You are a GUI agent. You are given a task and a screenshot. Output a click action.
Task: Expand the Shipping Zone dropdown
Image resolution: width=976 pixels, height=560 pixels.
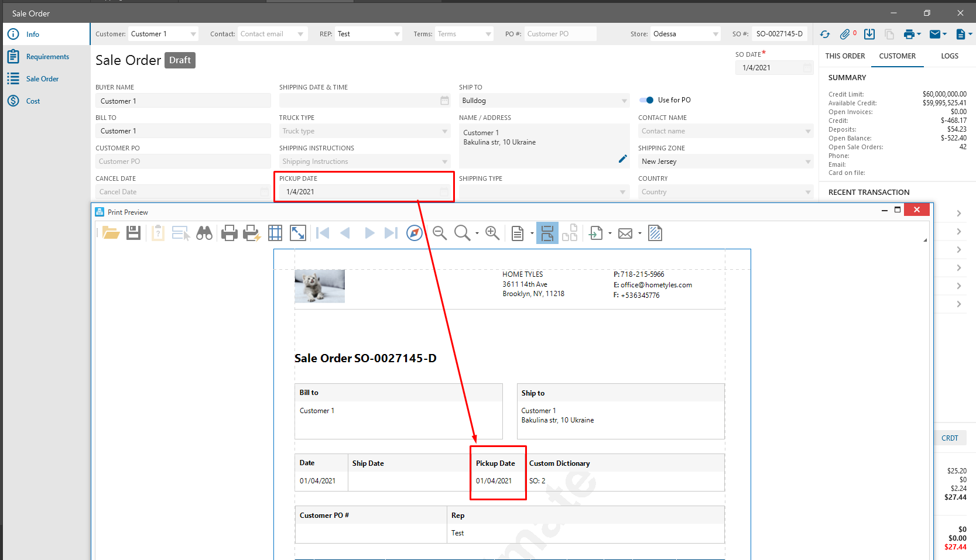point(808,162)
